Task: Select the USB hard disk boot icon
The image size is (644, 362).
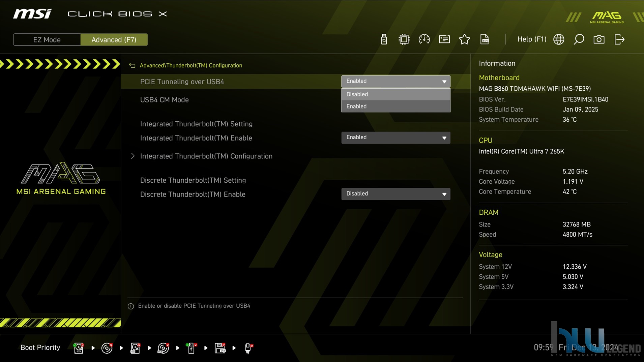Action: [135, 348]
